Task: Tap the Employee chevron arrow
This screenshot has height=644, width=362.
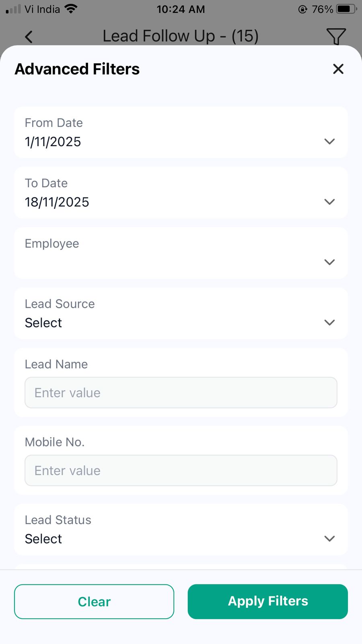Action: tap(329, 262)
